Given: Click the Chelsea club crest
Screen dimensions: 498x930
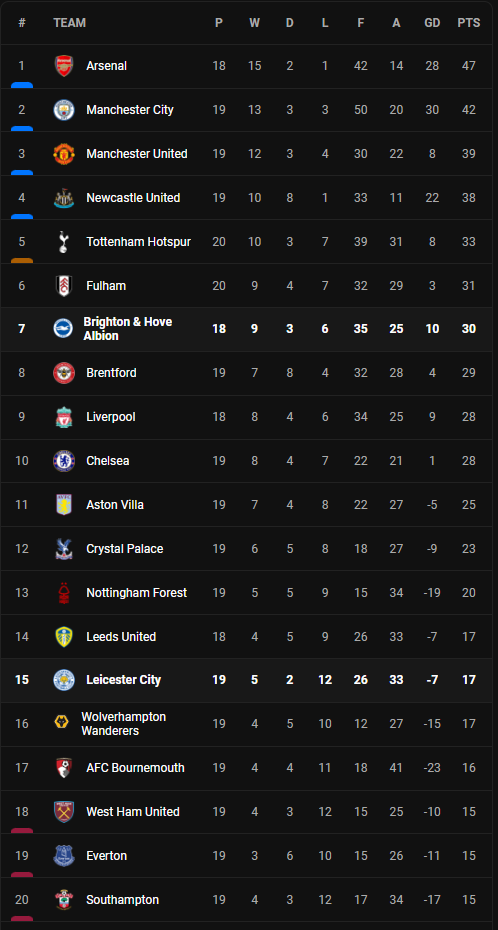Looking at the screenshot, I should coord(63,461).
